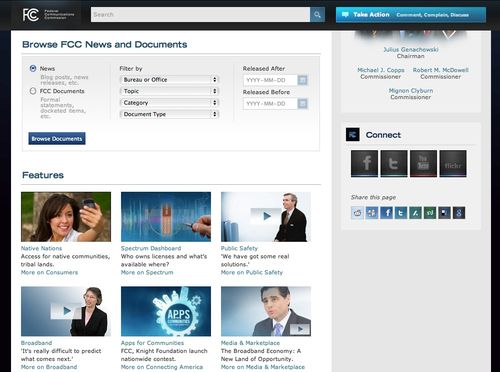Open the FCC Flickr connect icon
The height and width of the screenshot is (372, 500).
point(453,163)
